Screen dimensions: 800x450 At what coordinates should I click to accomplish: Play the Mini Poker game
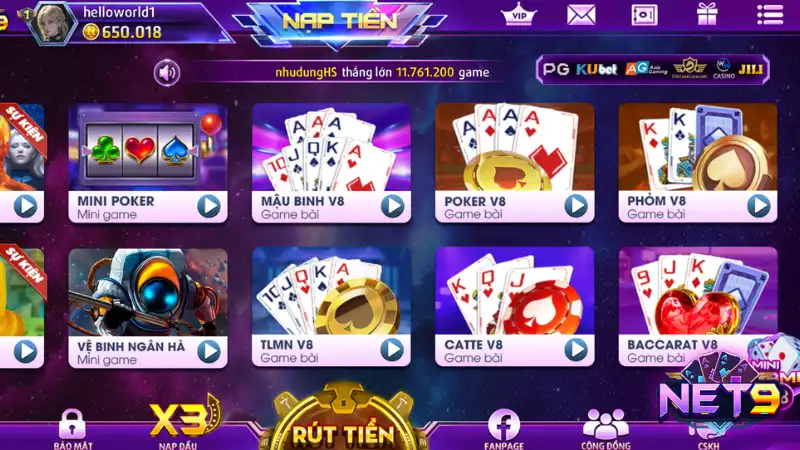point(209,206)
